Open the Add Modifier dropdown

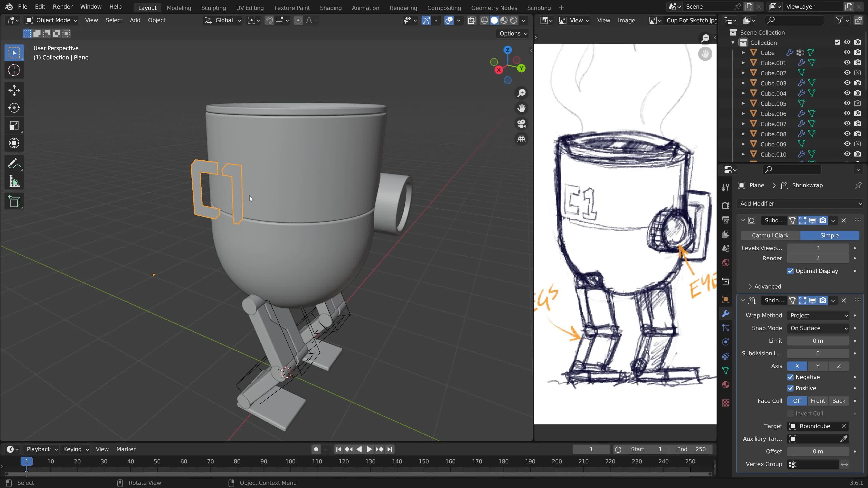pos(801,203)
